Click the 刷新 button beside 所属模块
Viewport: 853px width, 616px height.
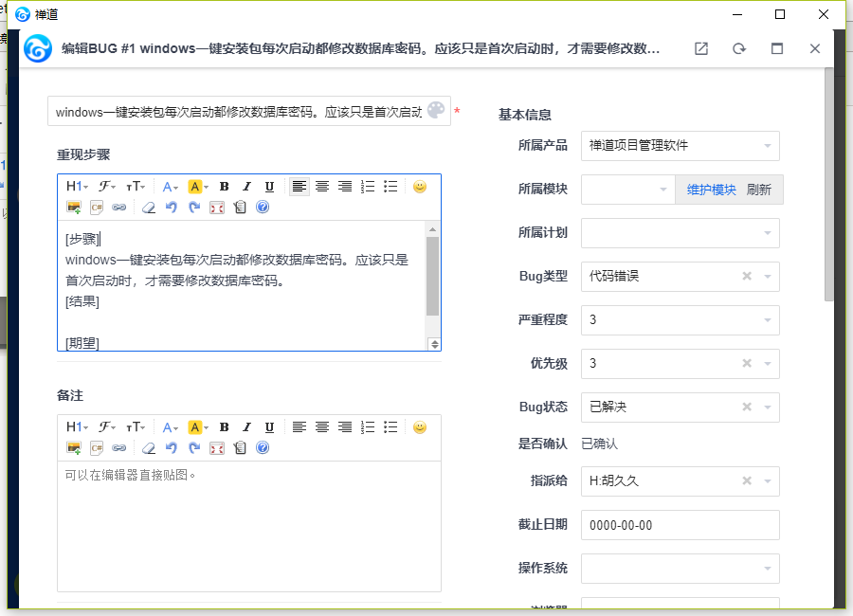coord(759,190)
